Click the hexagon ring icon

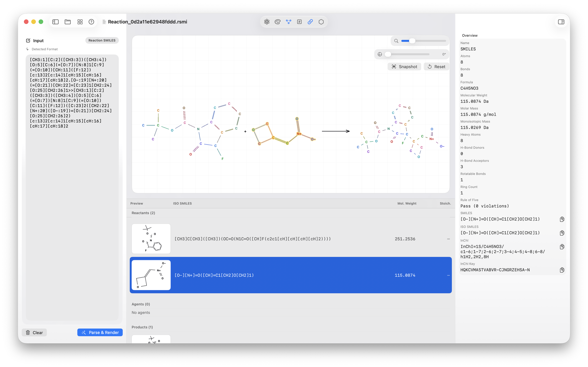coord(321,22)
